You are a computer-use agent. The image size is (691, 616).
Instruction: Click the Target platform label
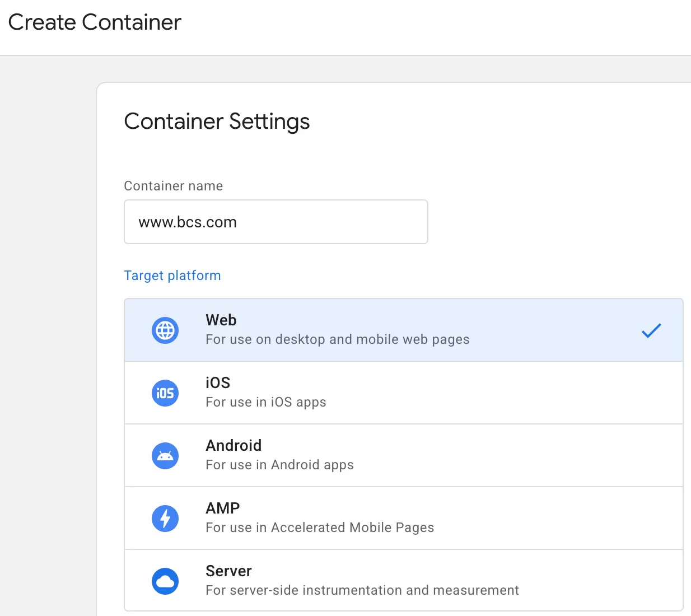point(172,276)
